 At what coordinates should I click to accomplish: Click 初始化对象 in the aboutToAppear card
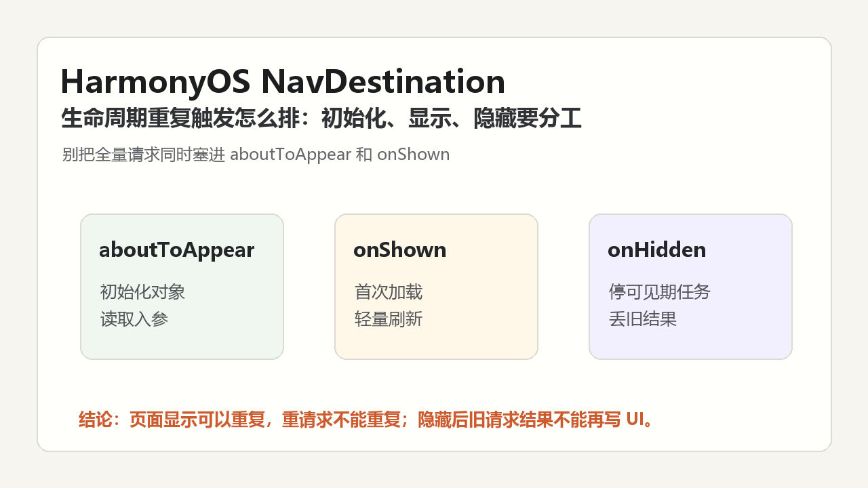142,292
